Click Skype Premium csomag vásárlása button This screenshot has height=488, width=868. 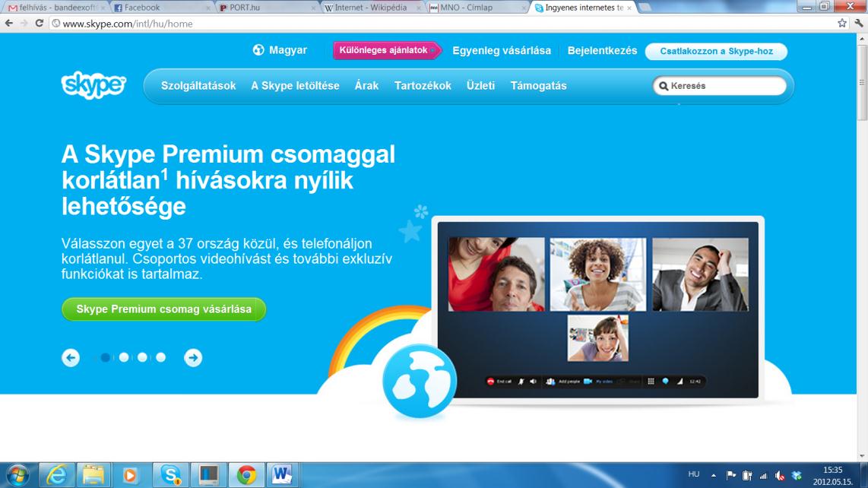[x=164, y=309]
